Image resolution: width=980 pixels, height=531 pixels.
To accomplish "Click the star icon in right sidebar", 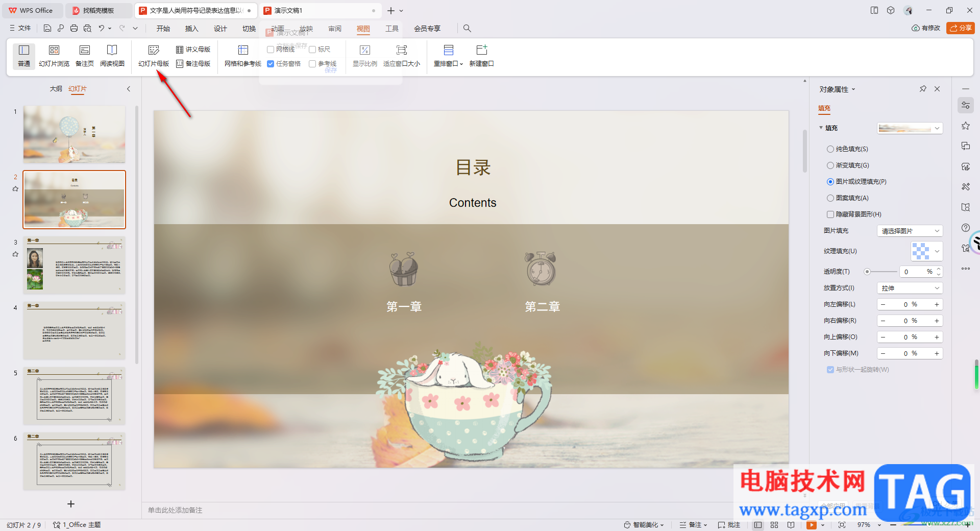I will point(966,126).
